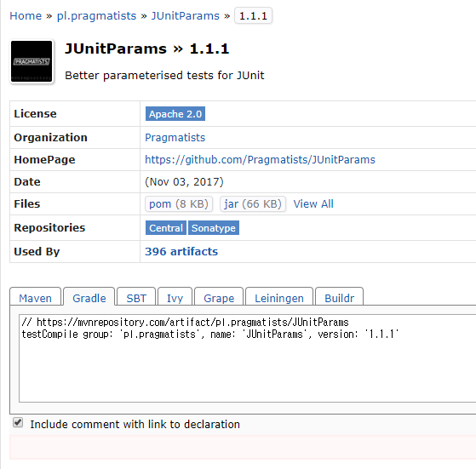
Task: Click View All files link
Action: click(x=313, y=204)
